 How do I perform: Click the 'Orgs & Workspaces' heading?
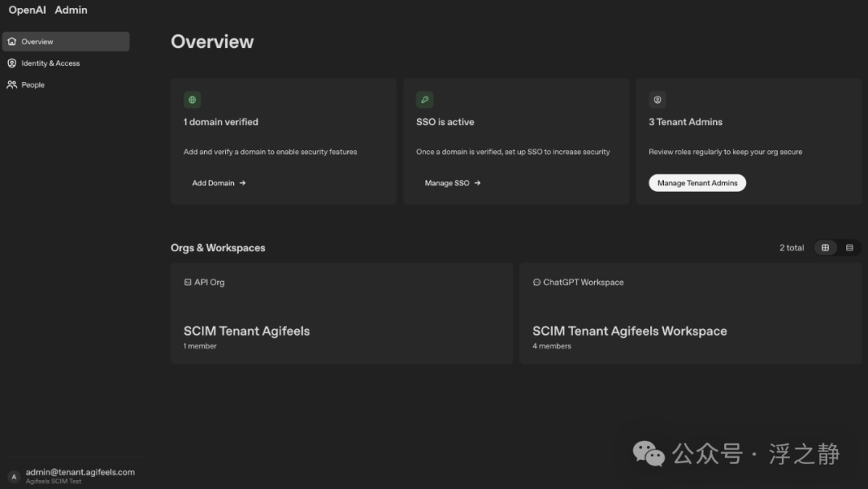[x=218, y=248]
